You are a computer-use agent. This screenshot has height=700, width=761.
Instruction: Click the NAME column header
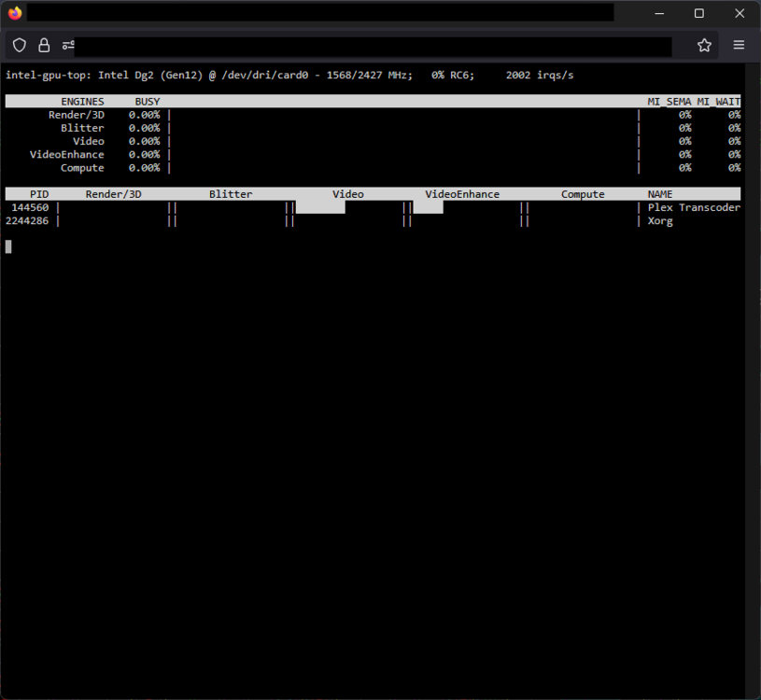point(660,194)
